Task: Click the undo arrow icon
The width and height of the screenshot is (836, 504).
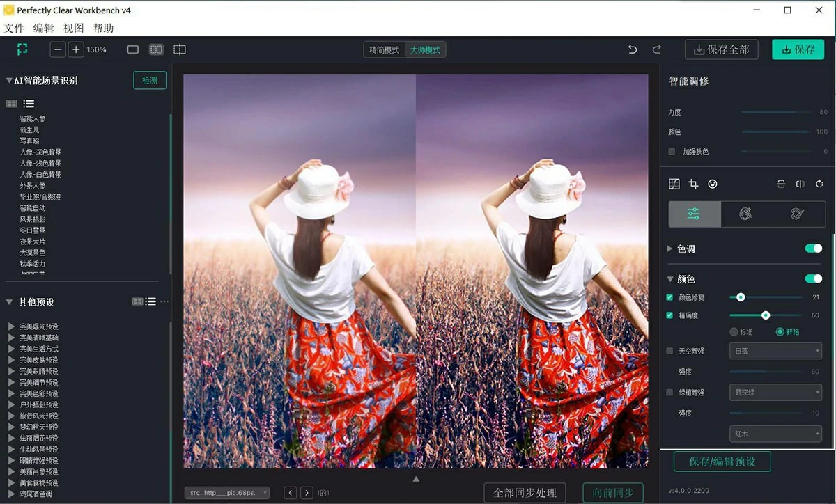Action: [633, 49]
